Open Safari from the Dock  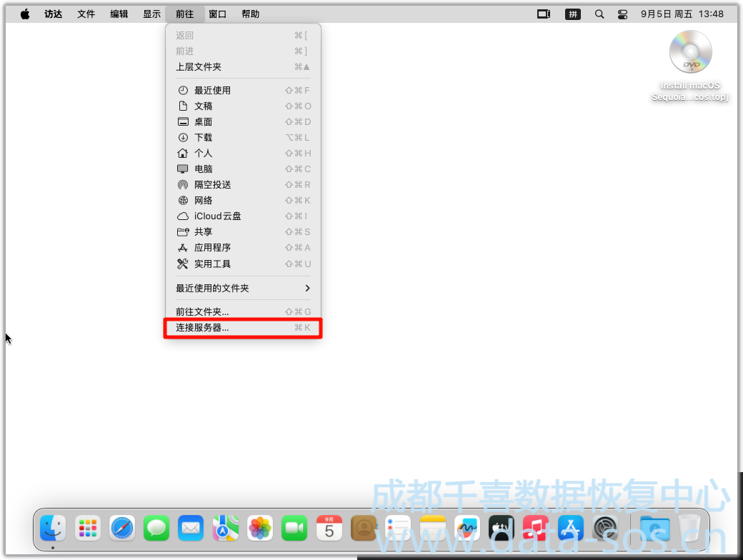click(x=122, y=529)
